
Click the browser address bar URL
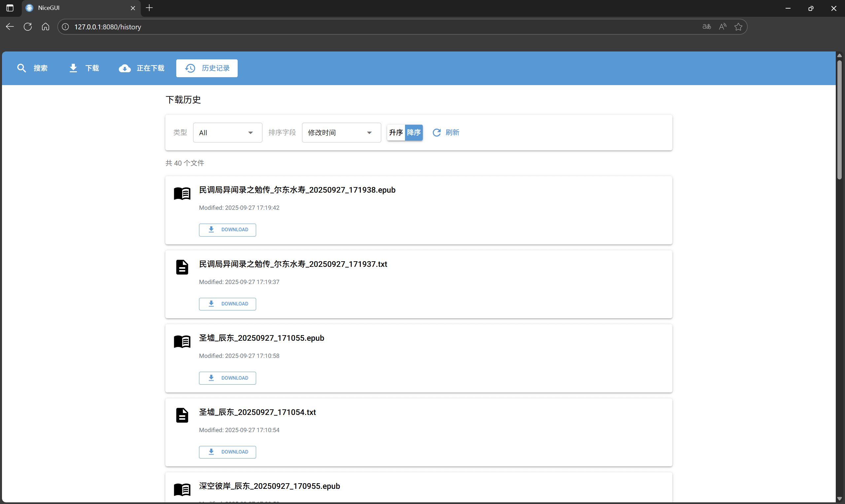pyautogui.click(x=108, y=27)
